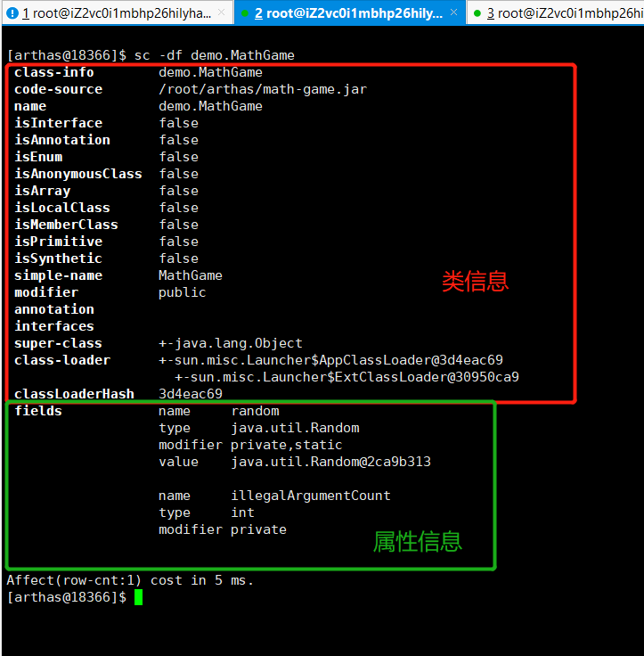Screen dimensions: 644x656
Task: Click the green status dot on tab 3
Action: (477, 13)
